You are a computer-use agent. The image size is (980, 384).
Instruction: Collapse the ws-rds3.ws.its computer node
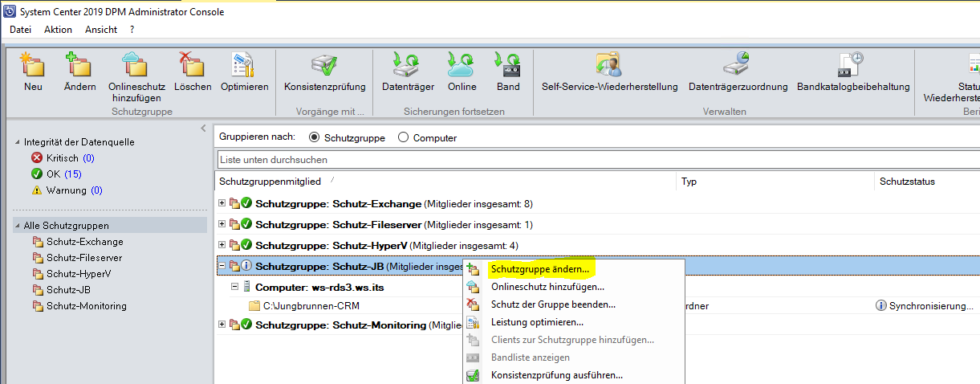pos(235,287)
